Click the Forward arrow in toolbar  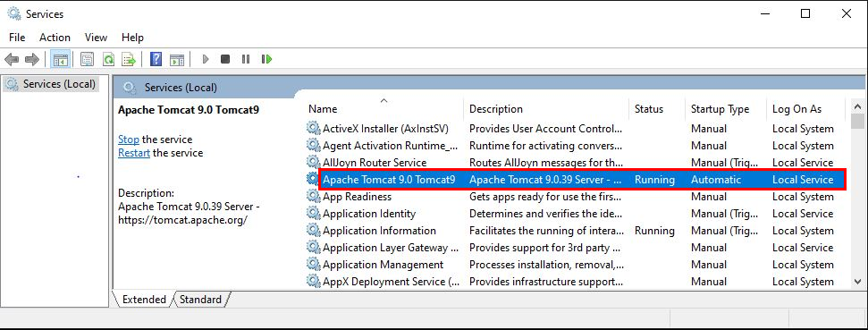pos(32,59)
